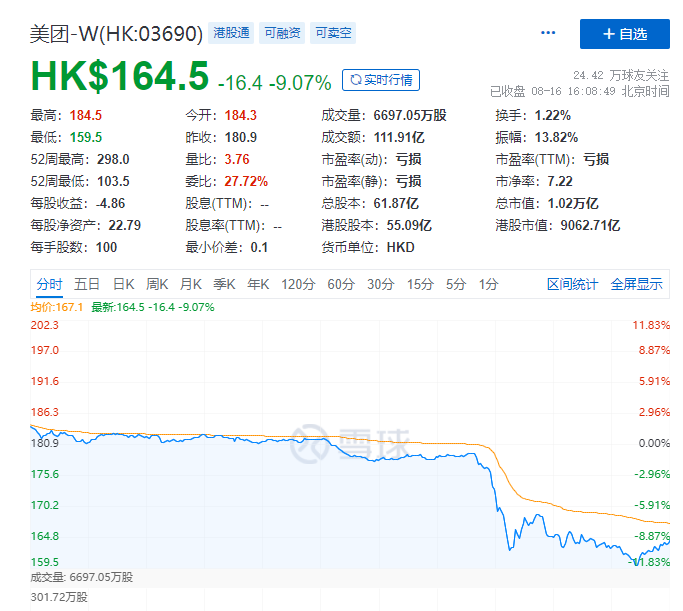Click the 万球友关注 follower count
Image resolution: width=683 pixels, height=611 pixels.
tap(621, 75)
